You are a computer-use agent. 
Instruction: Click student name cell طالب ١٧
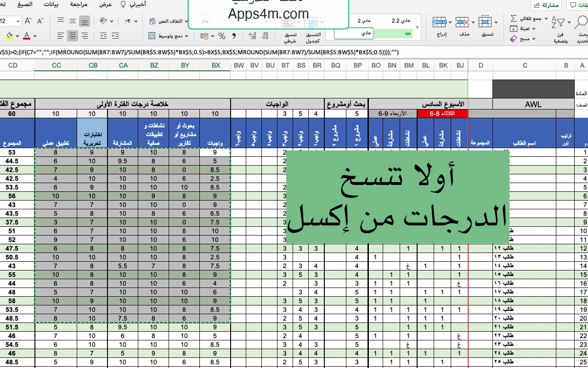(x=525, y=292)
